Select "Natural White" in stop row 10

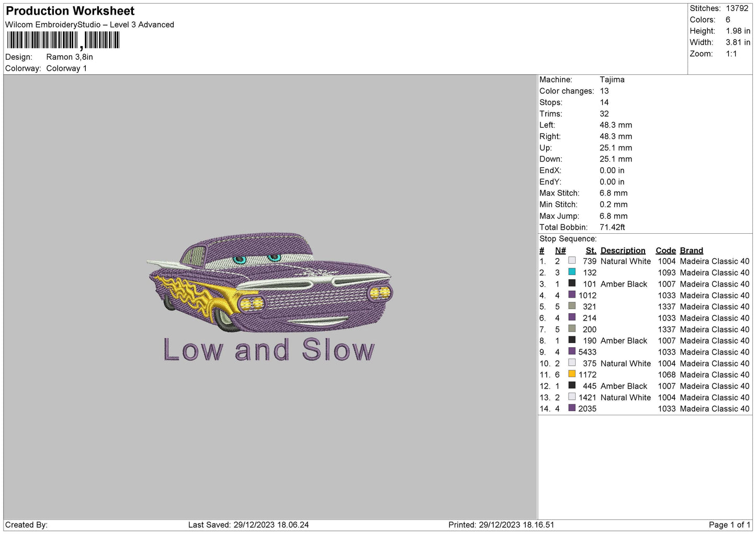tap(626, 363)
